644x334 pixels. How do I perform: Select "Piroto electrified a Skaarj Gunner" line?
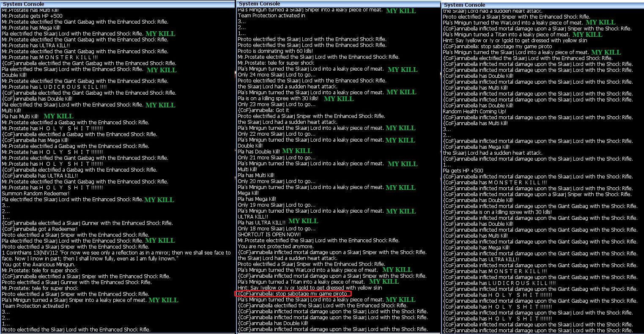[x=77, y=282]
